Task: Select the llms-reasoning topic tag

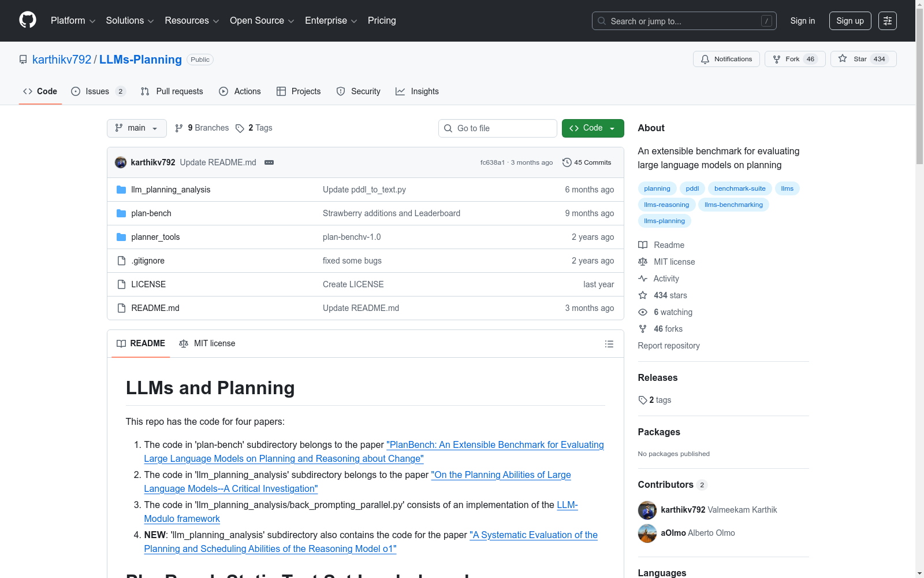Action: (x=666, y=205)
